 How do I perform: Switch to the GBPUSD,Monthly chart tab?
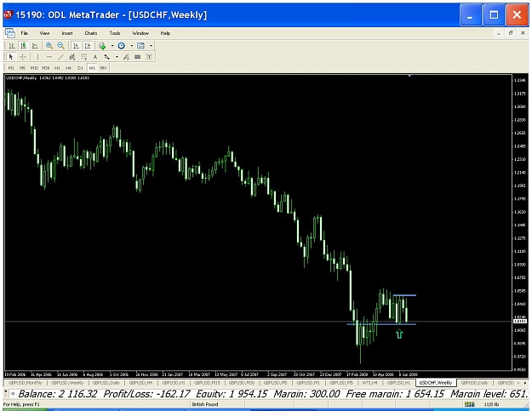tap(26, 383)
